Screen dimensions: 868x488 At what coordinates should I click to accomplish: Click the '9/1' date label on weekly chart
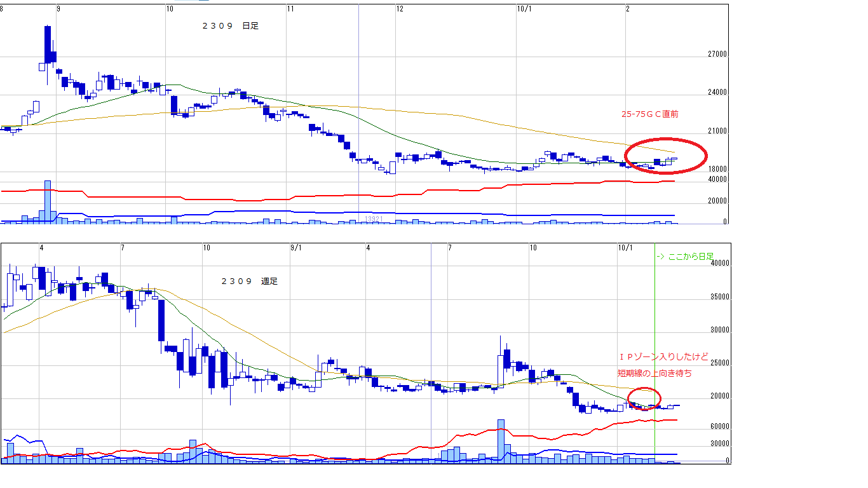(x=296, y=247)
